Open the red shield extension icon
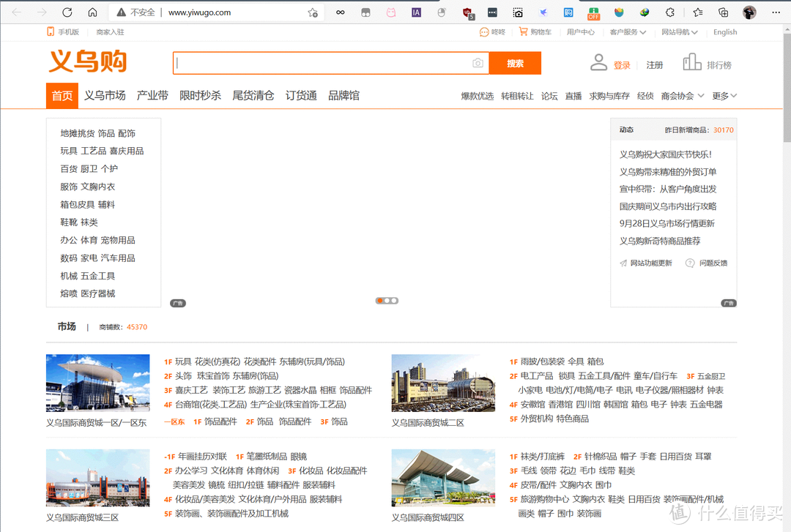The image size is (791, 532). (467, 13)
